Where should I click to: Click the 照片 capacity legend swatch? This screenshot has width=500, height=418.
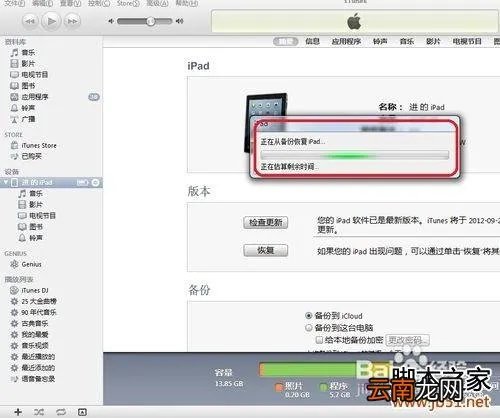click(x=278, y=387)
